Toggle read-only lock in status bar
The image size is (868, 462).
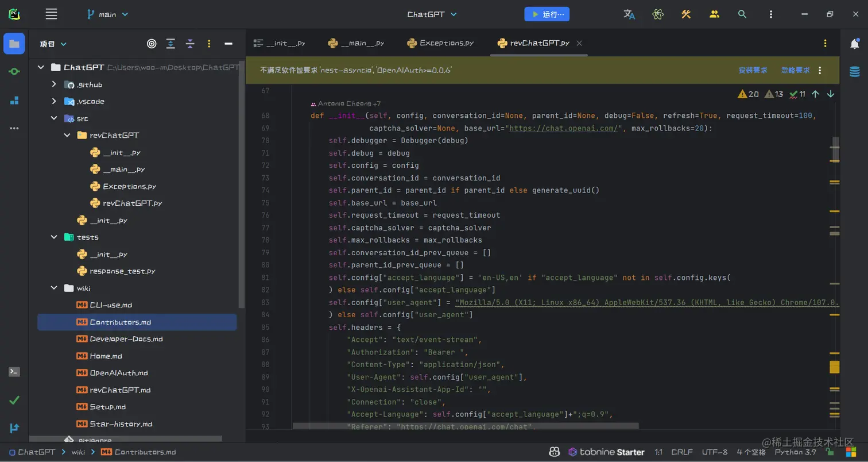click(830, 452)
